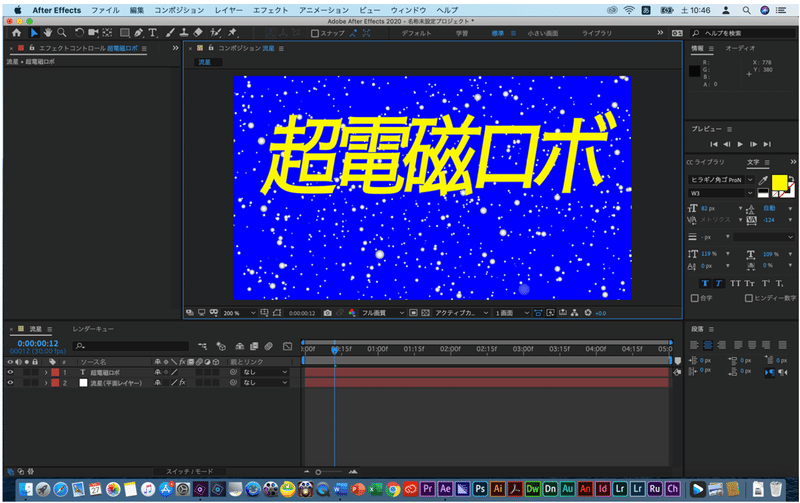The image size is (800, 503).
Task: Toggle faux bold in Character panel
Action: click(x=705, y=284)
